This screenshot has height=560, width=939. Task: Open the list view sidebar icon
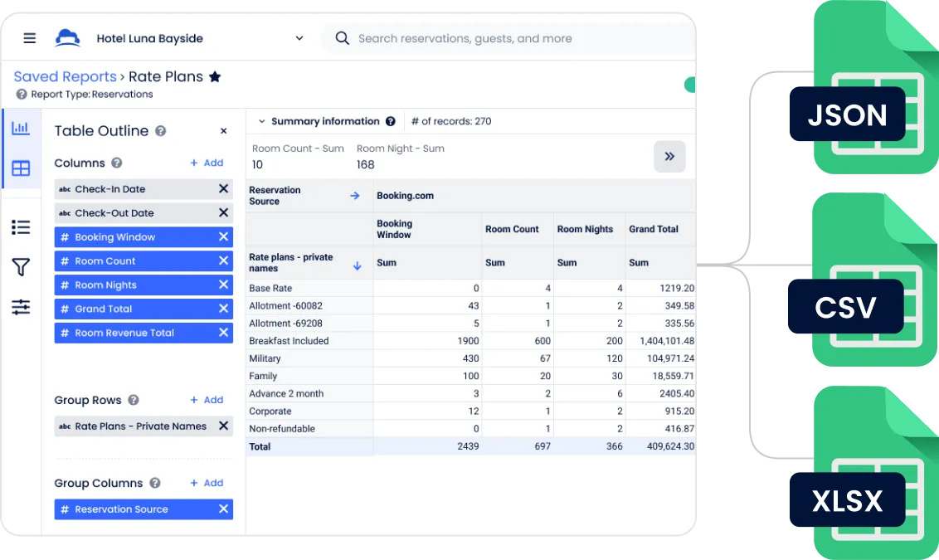[x=21, y=227]
